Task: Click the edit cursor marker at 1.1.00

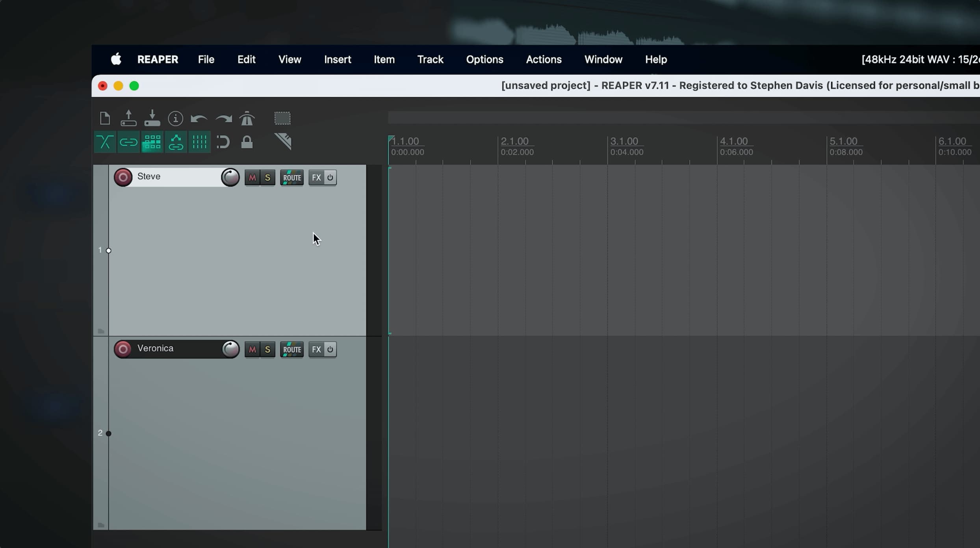Action: point(391,139)
